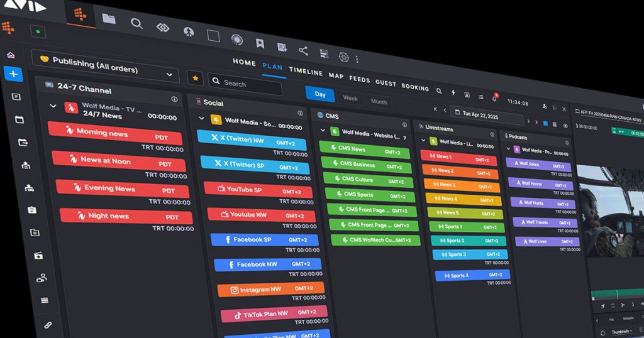Switch to Day view
The image size is (644, 338).
(320, 94)
